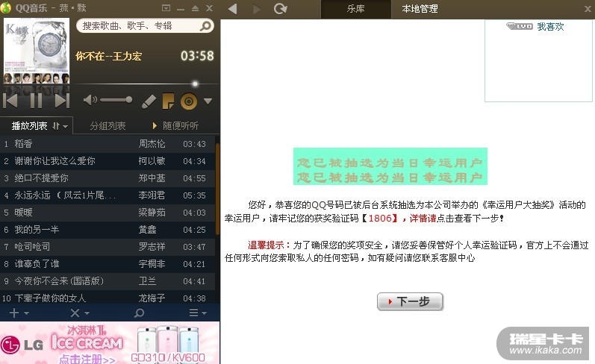Screen dimensions: 595x364
Task: Open the playlist menu lines icon
Action: point(193,313)
